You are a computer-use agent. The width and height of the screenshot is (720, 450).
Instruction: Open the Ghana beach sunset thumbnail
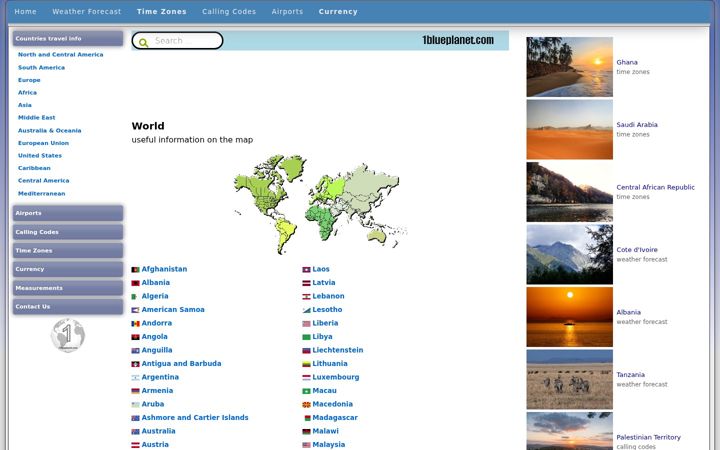(x=569, y=67)
